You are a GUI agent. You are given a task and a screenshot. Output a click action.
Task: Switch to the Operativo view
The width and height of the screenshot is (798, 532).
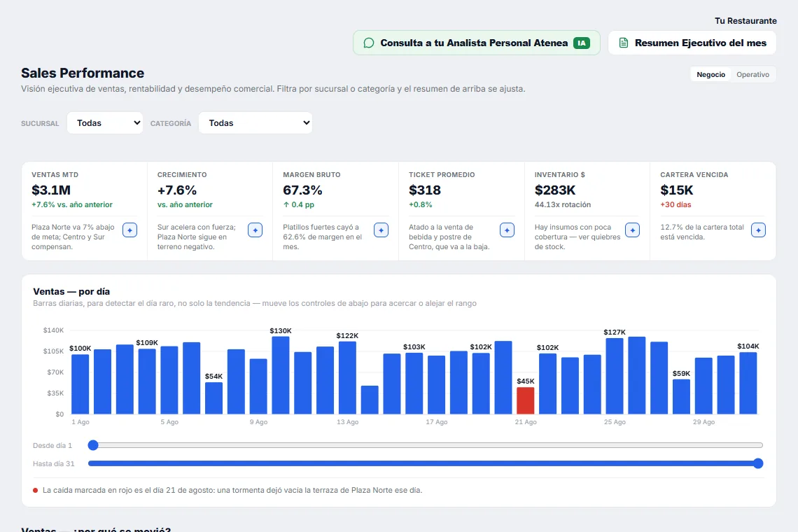point(752,74)
